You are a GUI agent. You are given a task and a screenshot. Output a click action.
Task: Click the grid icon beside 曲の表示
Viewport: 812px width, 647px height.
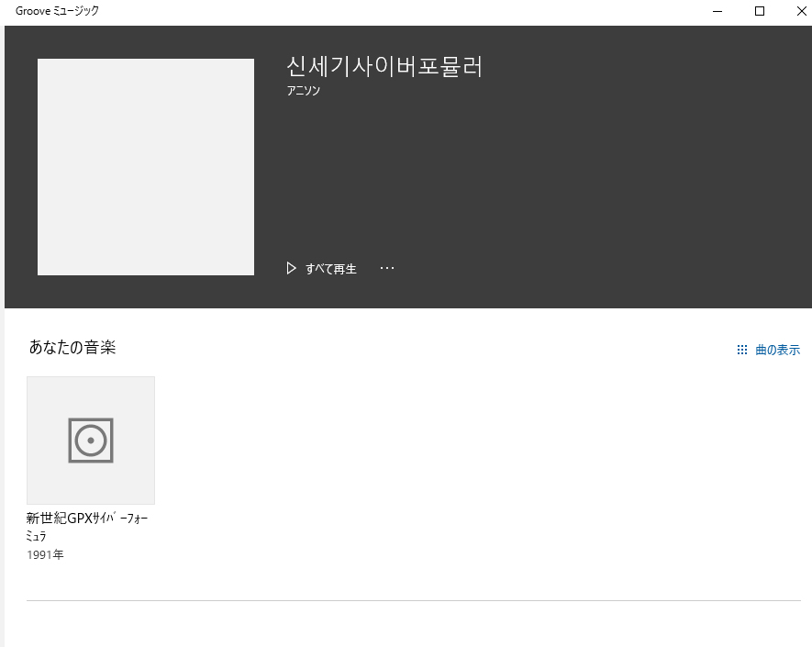point(742,350)
